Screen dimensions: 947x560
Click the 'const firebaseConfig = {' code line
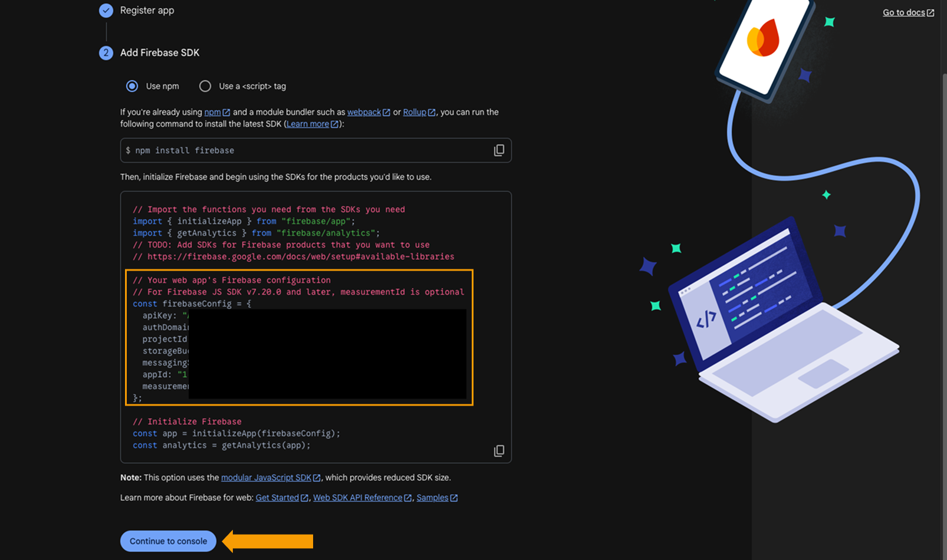click(x=192, y=304)
